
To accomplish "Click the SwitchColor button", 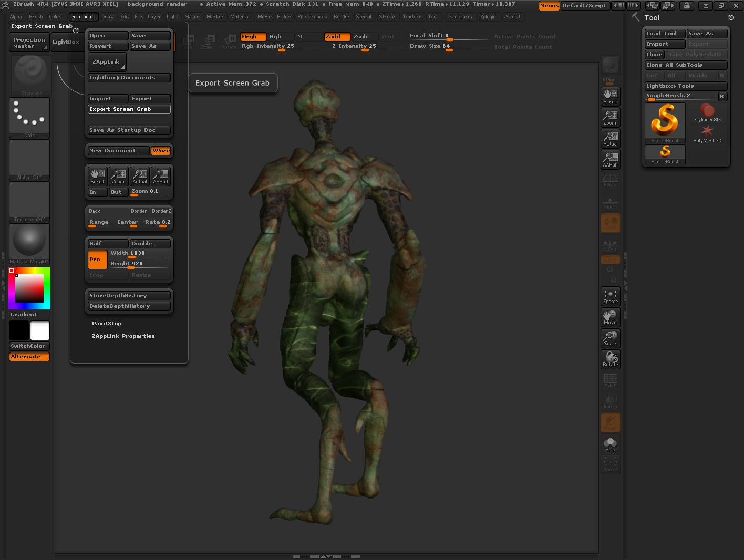I will pyautogui.click(x=29, y=346).
